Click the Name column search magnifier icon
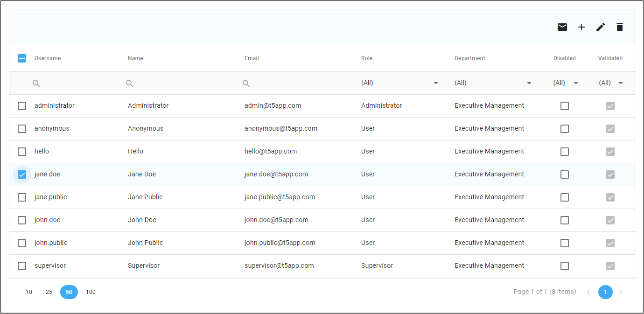The width and height of the screenshot is (644, 314). tap(130, 84)
